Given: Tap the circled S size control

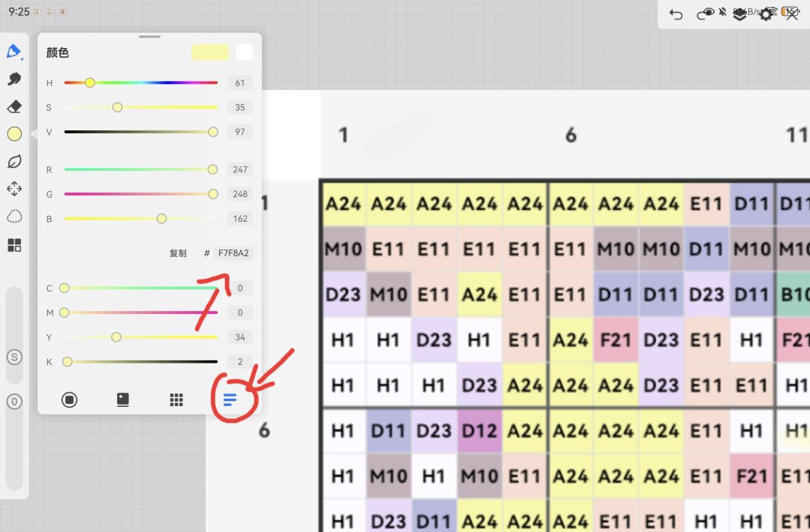Looking at the screenshot, I should 14,357.
